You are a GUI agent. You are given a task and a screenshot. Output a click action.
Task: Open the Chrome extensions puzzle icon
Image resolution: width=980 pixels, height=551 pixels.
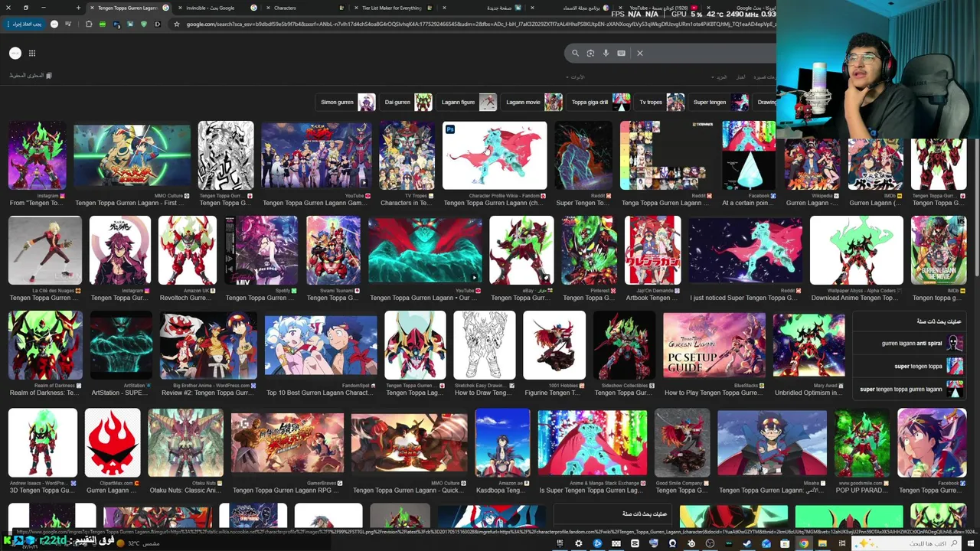click(89, 24)
